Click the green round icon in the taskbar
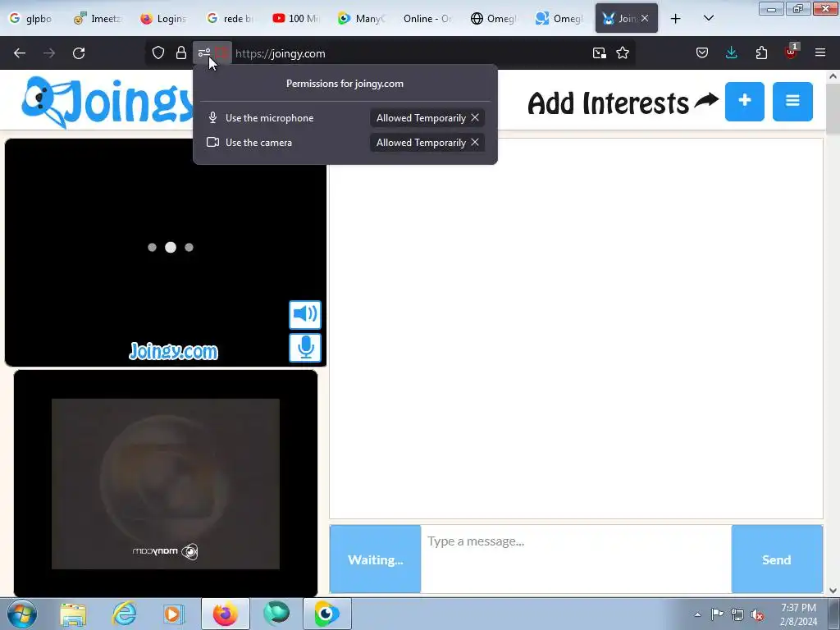Viewport: 840px width, 630px height. click(x=276, y=614)
